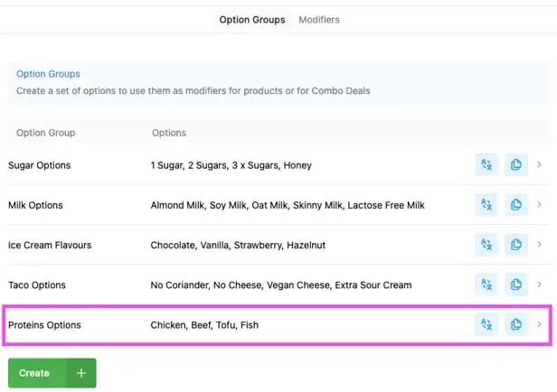Duplicate the Taco Options group

(515, 285)
